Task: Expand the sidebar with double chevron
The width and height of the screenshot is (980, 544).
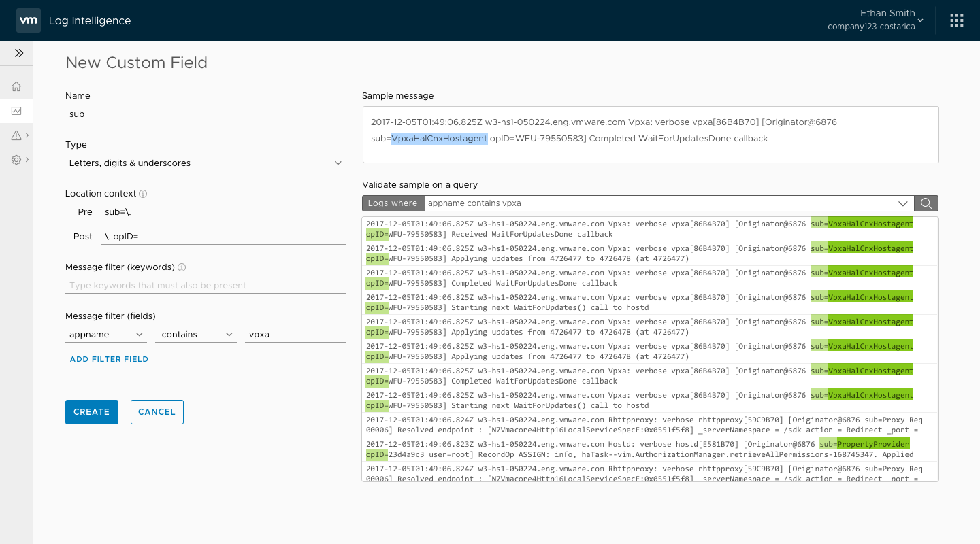Action: point(18,53)
